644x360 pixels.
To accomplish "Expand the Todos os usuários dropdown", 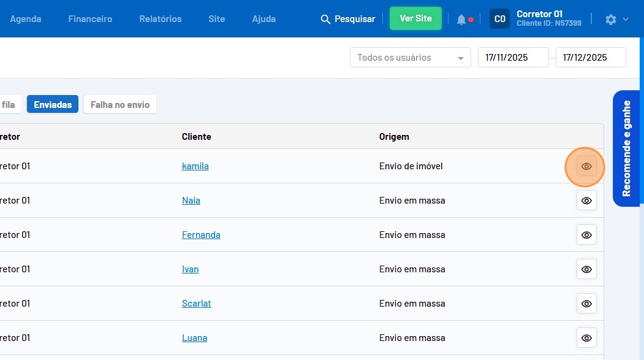I will pos(410,58).
